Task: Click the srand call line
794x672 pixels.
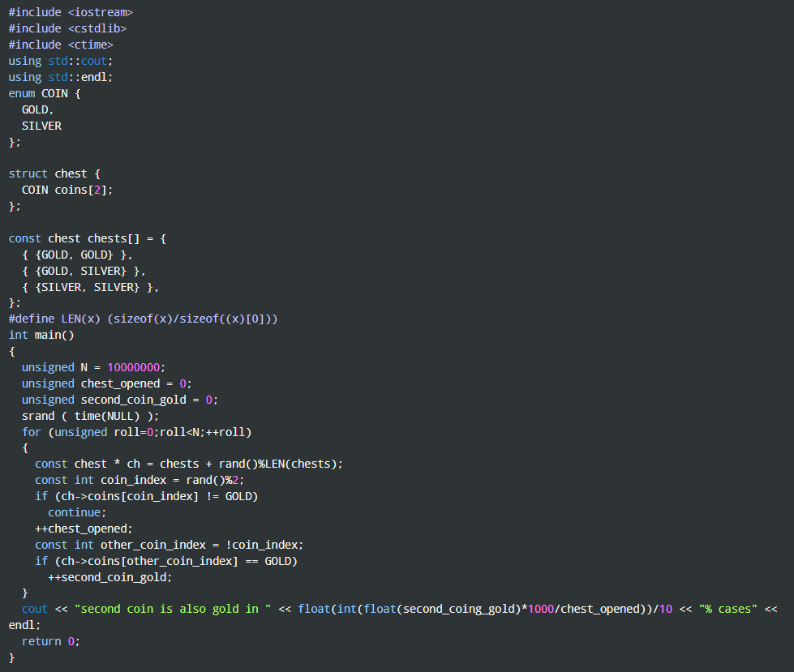Action: (90, 416)
